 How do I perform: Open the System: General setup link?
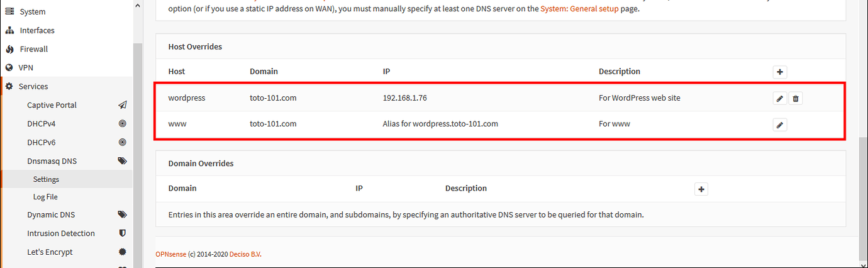(579, 9)
